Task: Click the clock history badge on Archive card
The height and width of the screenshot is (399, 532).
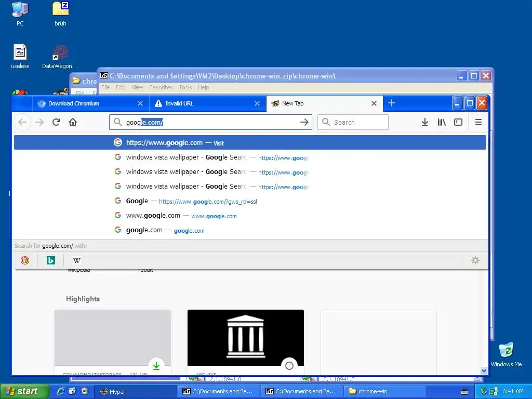Action: pyautogui.click(x=289, y=366)
